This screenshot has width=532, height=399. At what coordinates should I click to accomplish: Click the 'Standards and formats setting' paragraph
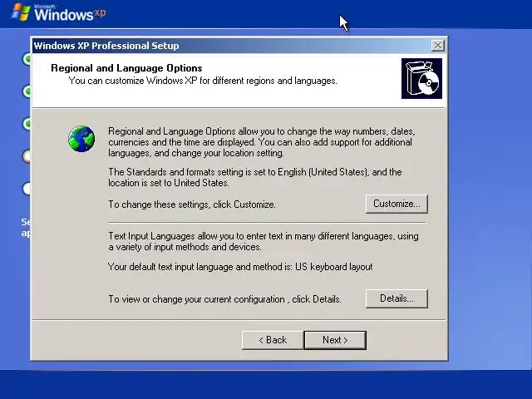pyautogui.click(x=255, y=177)
